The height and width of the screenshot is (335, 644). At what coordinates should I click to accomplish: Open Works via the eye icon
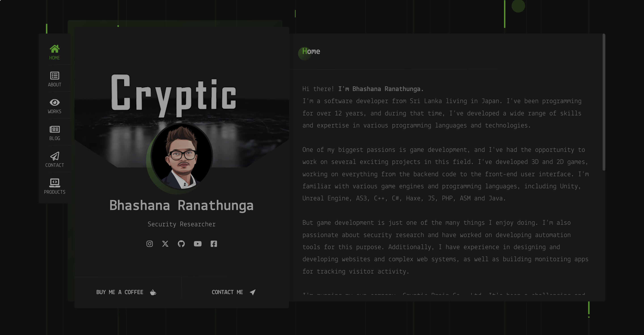click(x=55, y=102)
